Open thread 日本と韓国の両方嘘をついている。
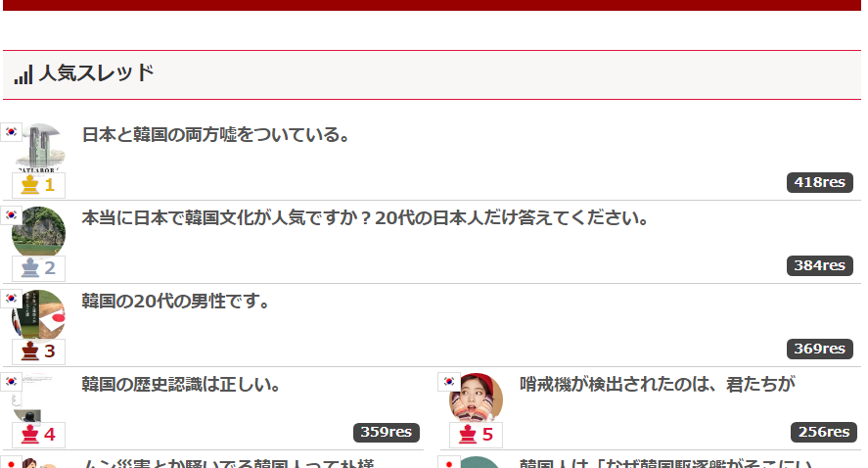 pos(215,134)
